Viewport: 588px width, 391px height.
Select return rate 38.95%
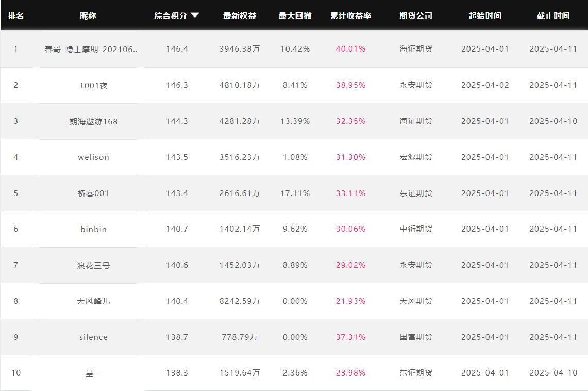coord(350,85)
